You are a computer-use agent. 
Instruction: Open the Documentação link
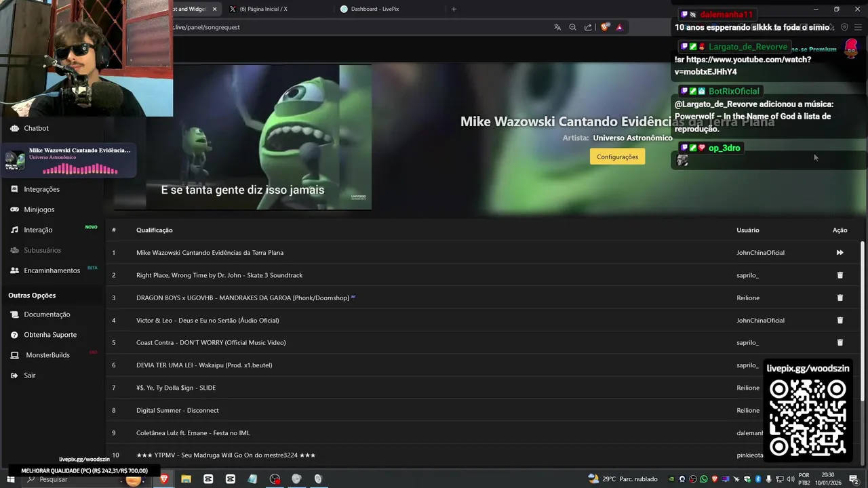point(47,314)
